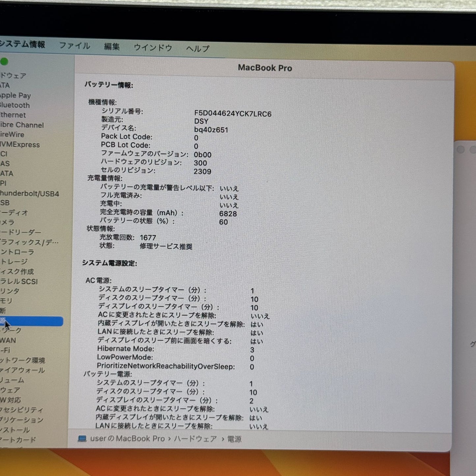Open the ファイル menu
Viewport: 476px width, 476px height.
[x=74, y=46]
